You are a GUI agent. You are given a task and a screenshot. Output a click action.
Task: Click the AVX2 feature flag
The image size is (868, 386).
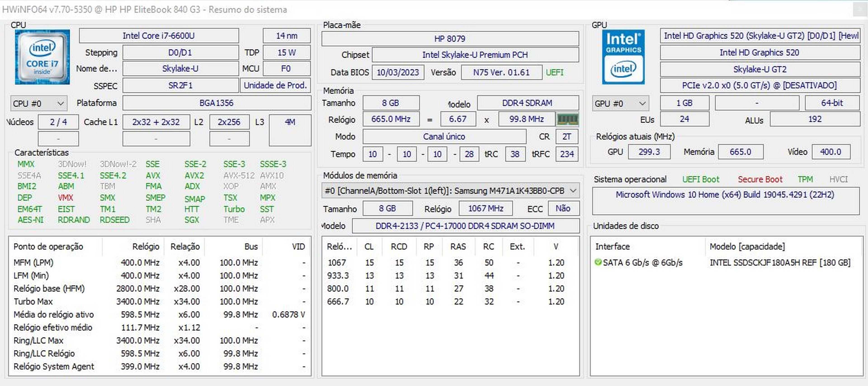pyautogui.click(x=194, y=175)
